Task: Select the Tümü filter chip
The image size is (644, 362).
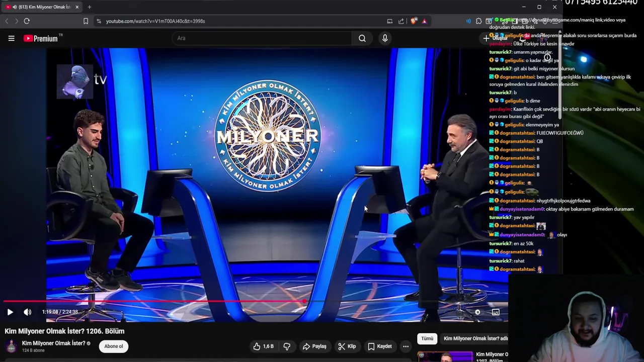Action: pyautogui.click(x=427, y=339)
